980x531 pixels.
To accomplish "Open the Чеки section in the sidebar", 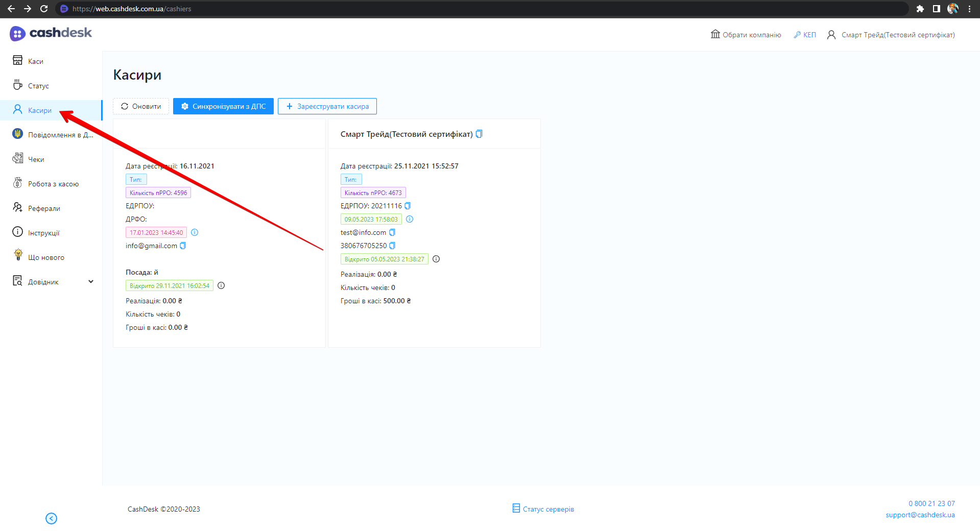I will pyautogui.click(x=36, y=159).
